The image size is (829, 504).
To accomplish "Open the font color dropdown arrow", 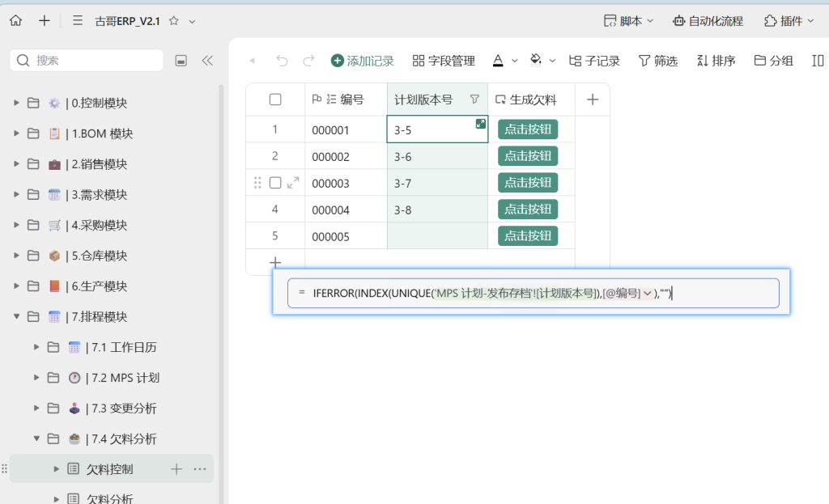I will (514, 61).
